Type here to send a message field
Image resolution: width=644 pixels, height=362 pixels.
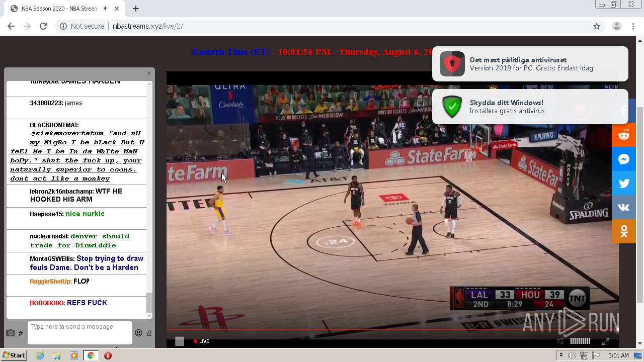pyautogui.click(x=80, y=333)
